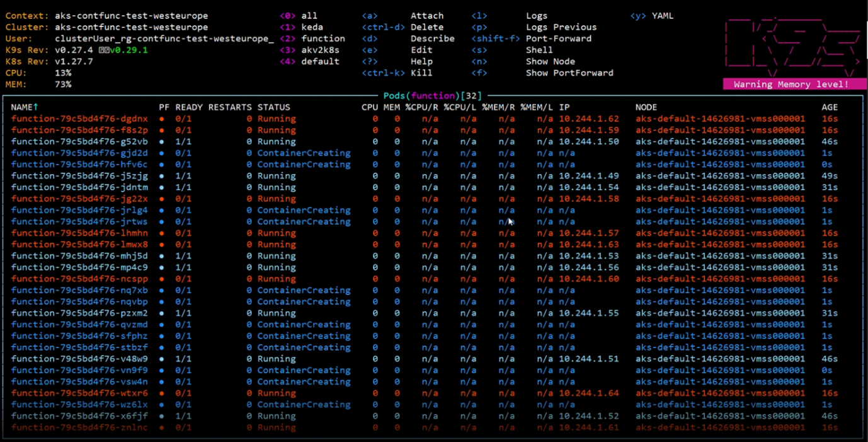Switch to the akv2k8s namespace
This screenshot has width=868, height=442.
tap(320, 50)
